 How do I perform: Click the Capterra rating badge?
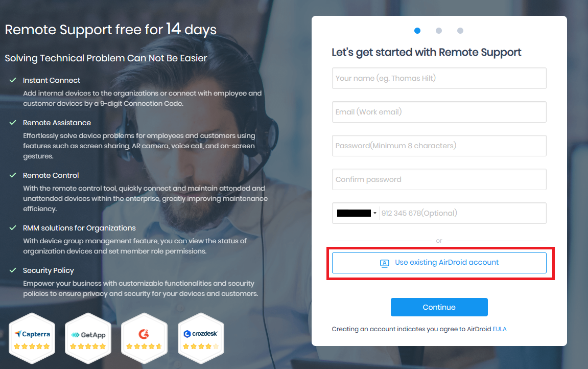[x=32, y=338]
